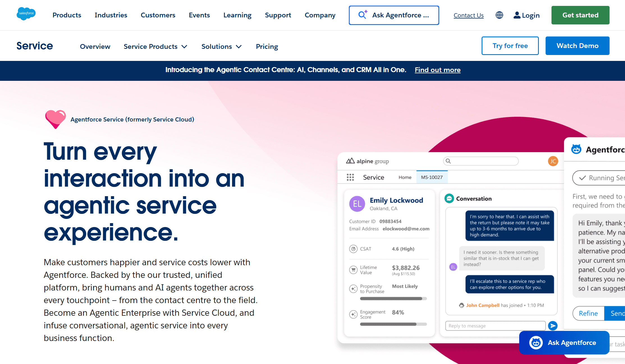Viewport: 625px width, 364px height.
Task: Click the Service section title
Action: [35, 46]
